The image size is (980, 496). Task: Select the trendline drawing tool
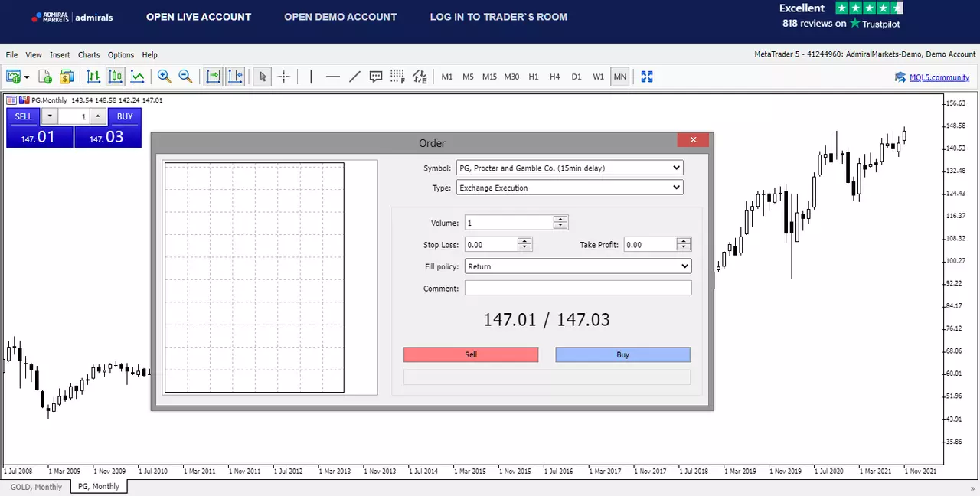click(354, 77)
